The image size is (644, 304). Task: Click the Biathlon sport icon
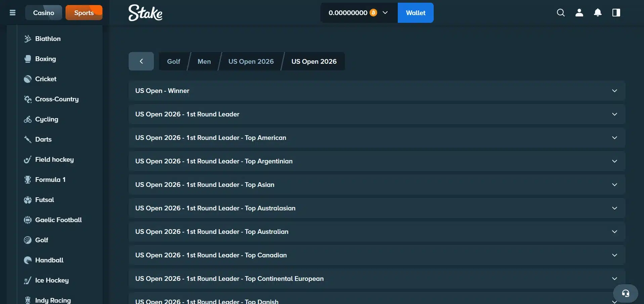28,39
